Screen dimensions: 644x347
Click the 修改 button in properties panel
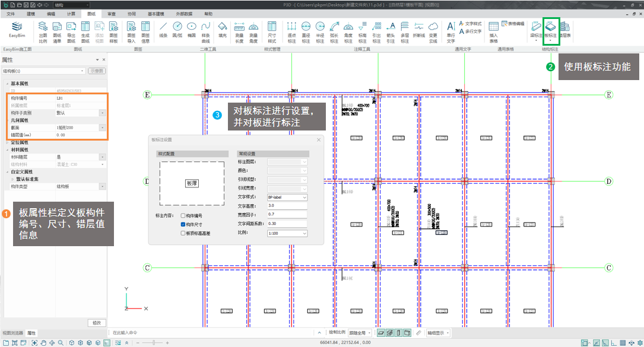pyautogui.click(x=97, y=323)
